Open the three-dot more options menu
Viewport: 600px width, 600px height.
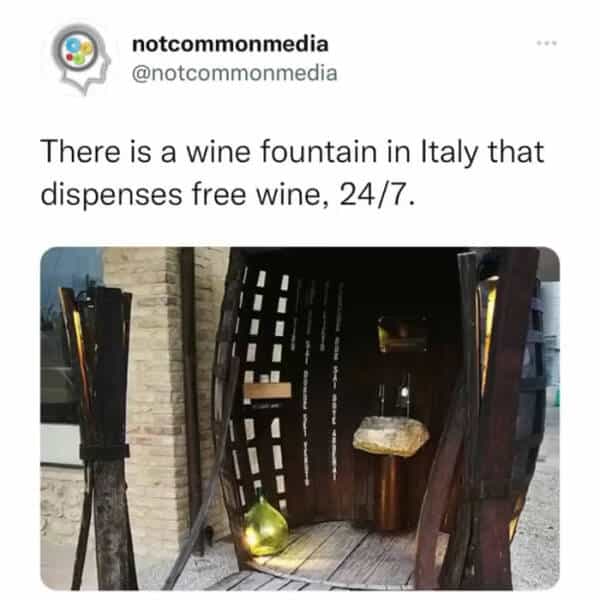point(546,43)
